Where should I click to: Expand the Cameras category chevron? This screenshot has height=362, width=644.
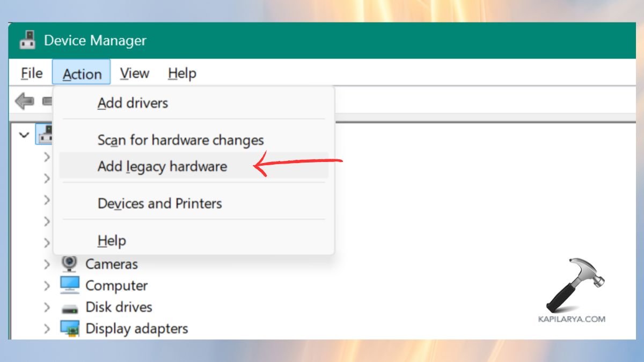tap(47, 264)
